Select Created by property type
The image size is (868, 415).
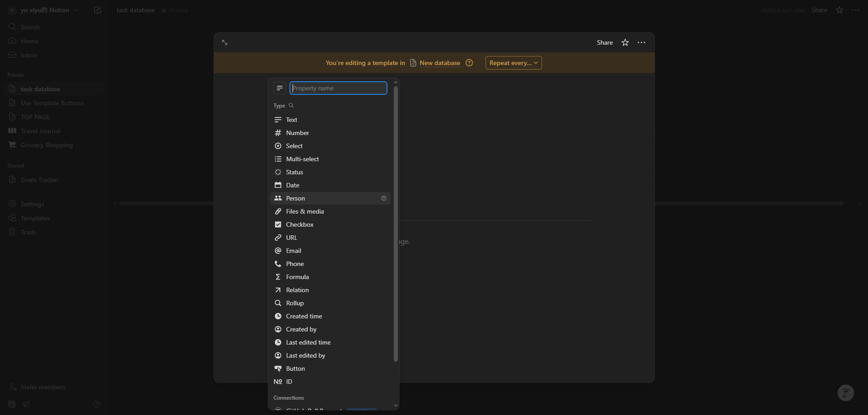point(330,329)
